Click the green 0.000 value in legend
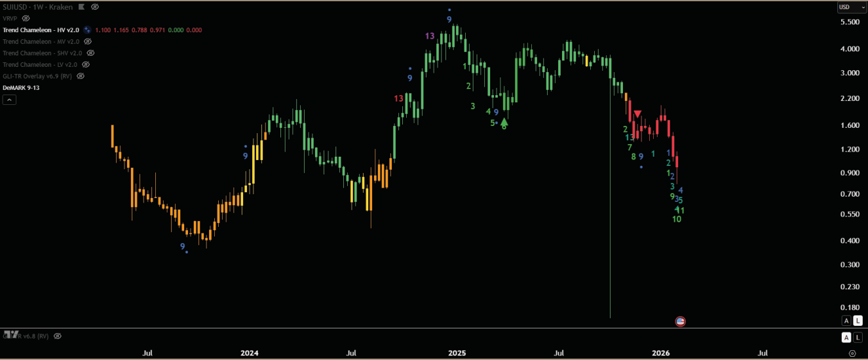 click(x=175, y=30)
